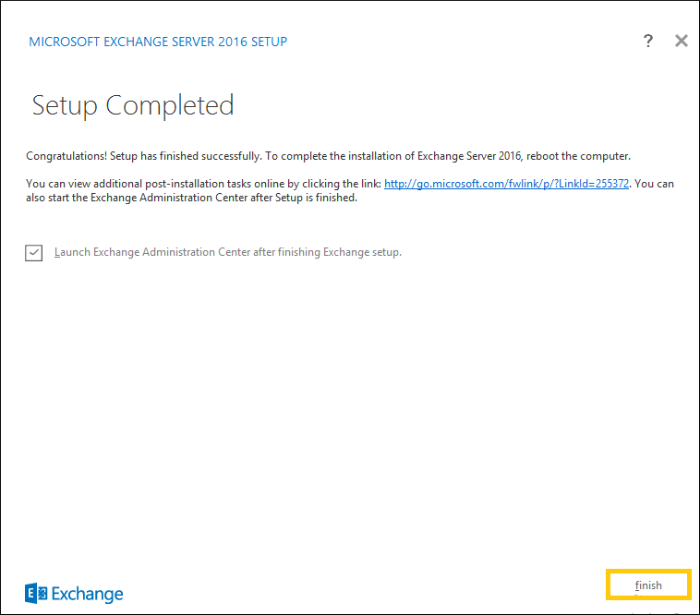700x615 pixels.
Task: Click the Exchange logo icon at bottom
Action: pos(36,593)
